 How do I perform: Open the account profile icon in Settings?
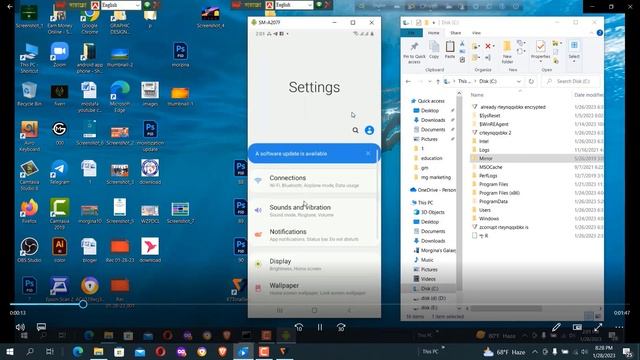pyautogui.click(x=369, y=130)
